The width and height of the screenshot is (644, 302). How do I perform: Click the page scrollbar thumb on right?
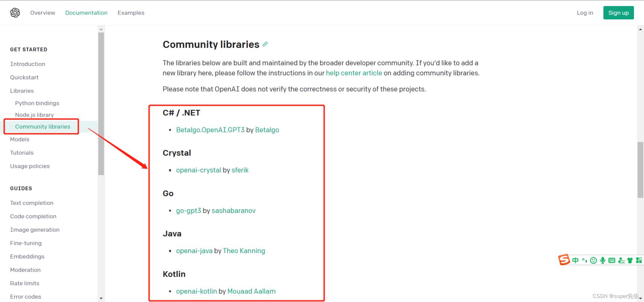640,170
